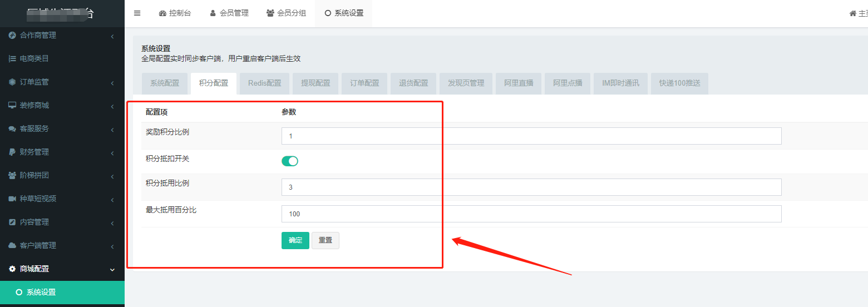
Task: Expand the 内容管理 chevron
Action: pyautogui.click(x=112, y=223)
